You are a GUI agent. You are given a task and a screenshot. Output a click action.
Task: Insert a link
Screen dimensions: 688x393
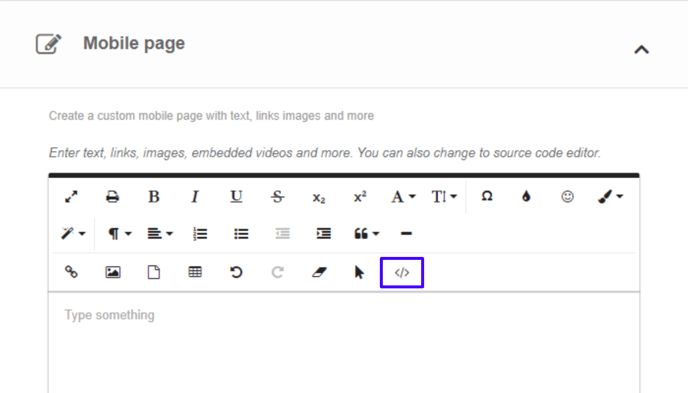[x=71, y=272]
